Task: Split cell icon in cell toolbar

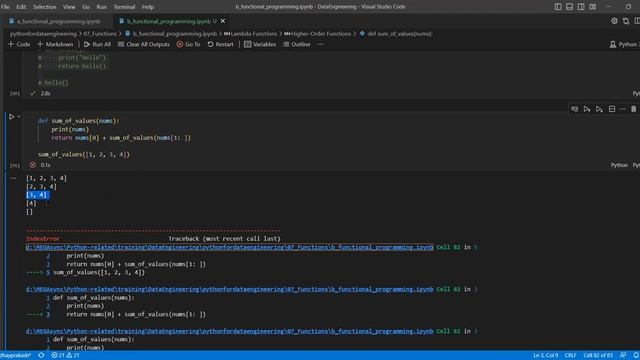Action: (x=611, y=109)
